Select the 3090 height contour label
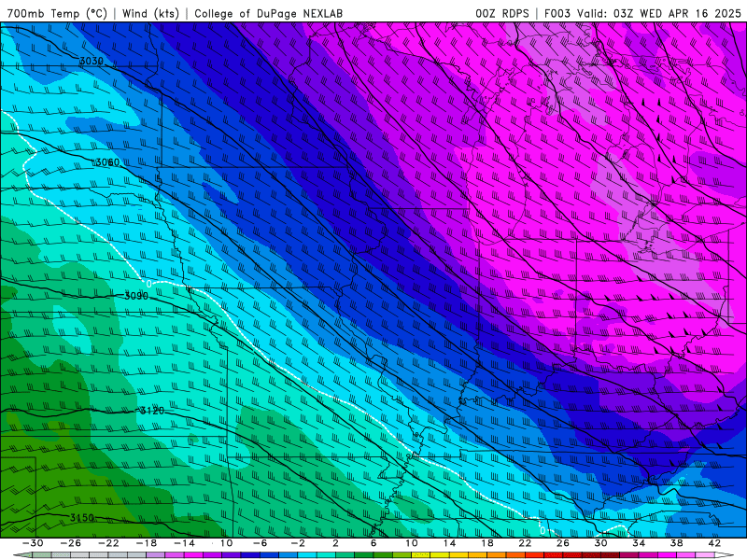Image resolution: width=747 pixels, height=560 pixels. point(136,296)
